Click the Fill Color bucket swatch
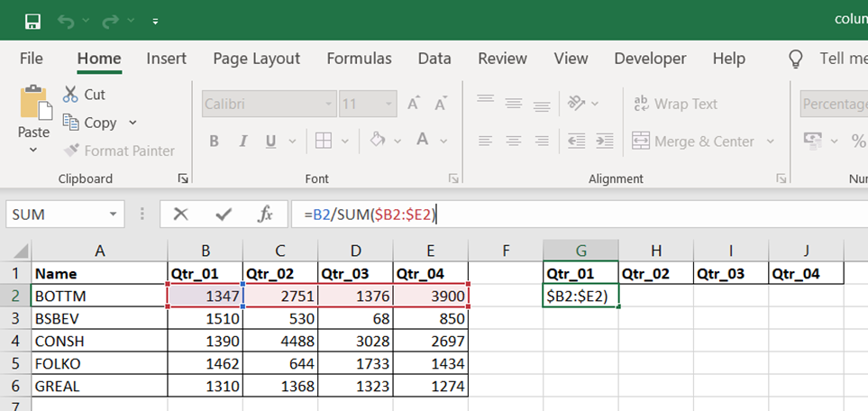Screen dimensions: 868x411 click(x=379, y=142)
